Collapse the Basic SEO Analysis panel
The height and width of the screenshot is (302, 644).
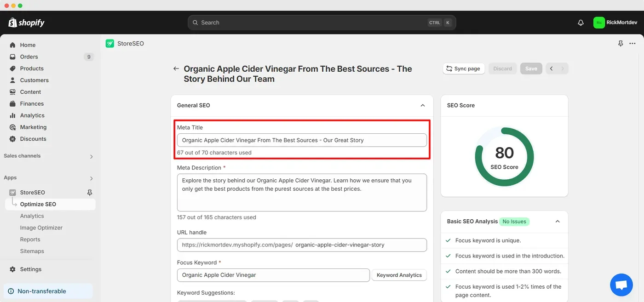tap(558, 222)
